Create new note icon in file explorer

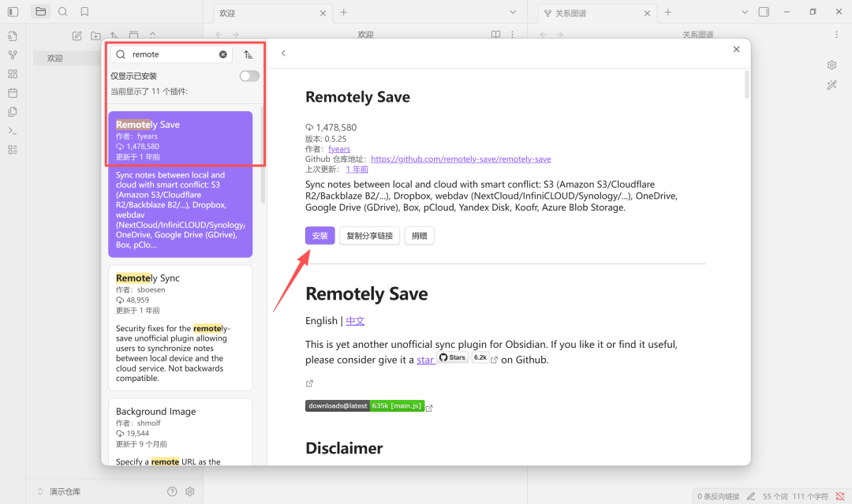click(x=77, y=35)
